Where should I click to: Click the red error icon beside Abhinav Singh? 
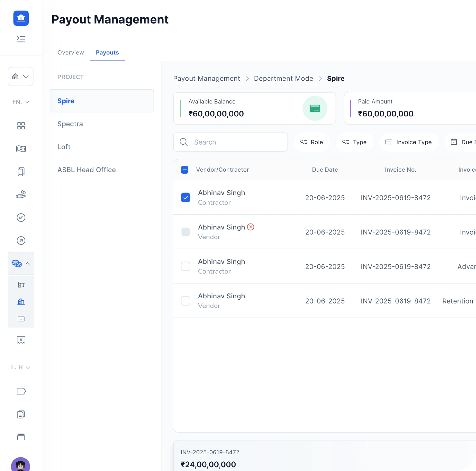click(251, 227)
